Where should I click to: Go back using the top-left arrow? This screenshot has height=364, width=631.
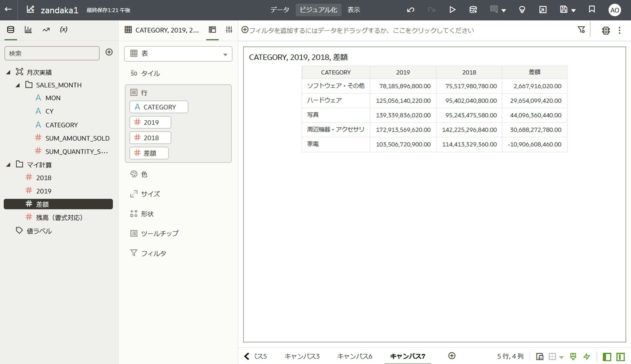8,10
